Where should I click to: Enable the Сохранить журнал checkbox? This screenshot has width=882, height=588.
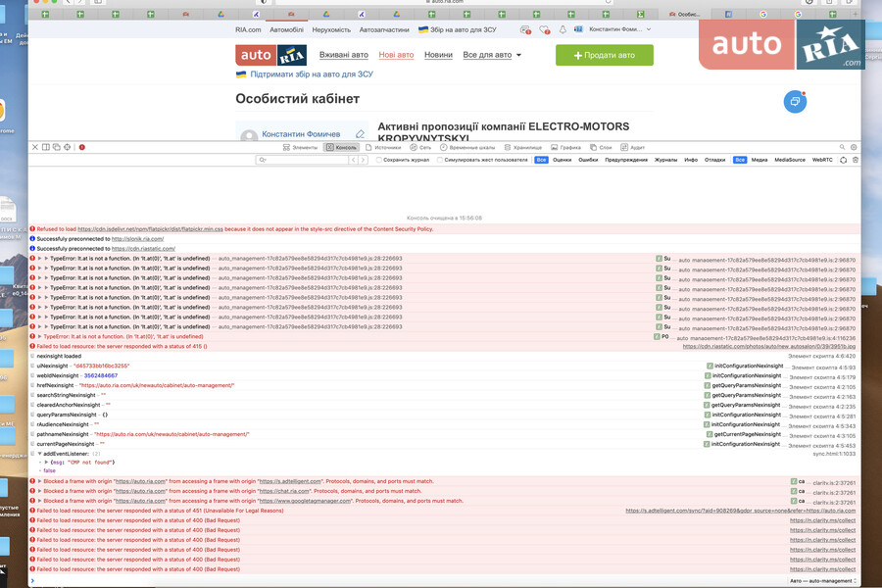click(379, 160)
